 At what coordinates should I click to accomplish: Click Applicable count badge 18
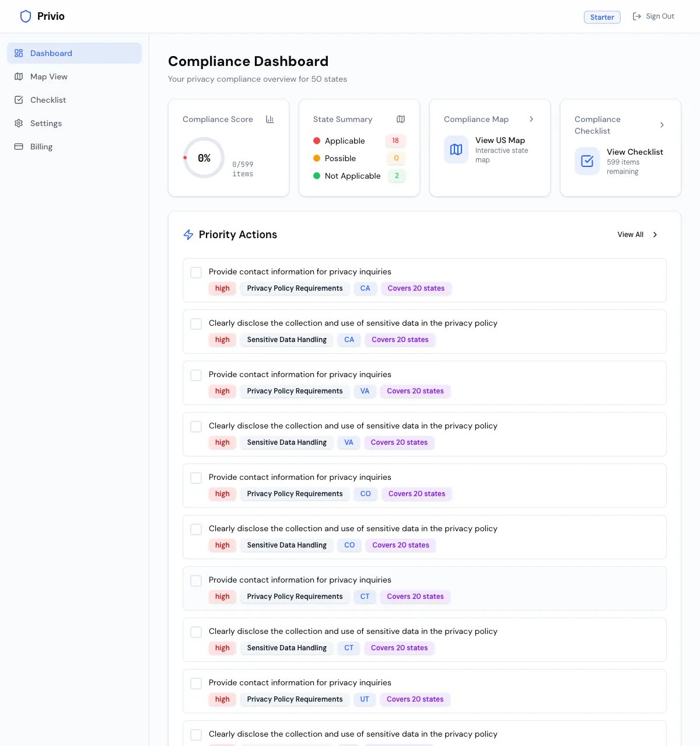[395, 141]
